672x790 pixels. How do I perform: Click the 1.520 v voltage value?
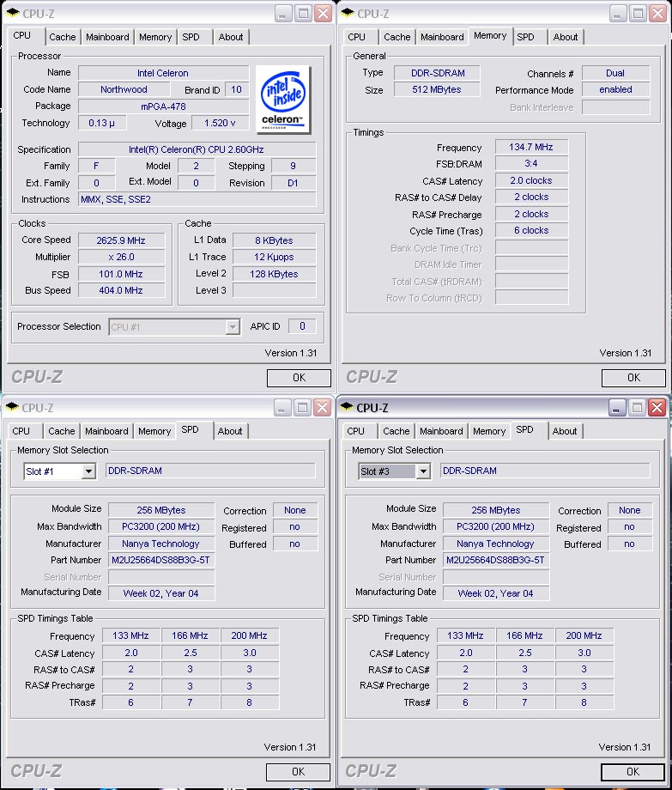click(x=220, y=123)
